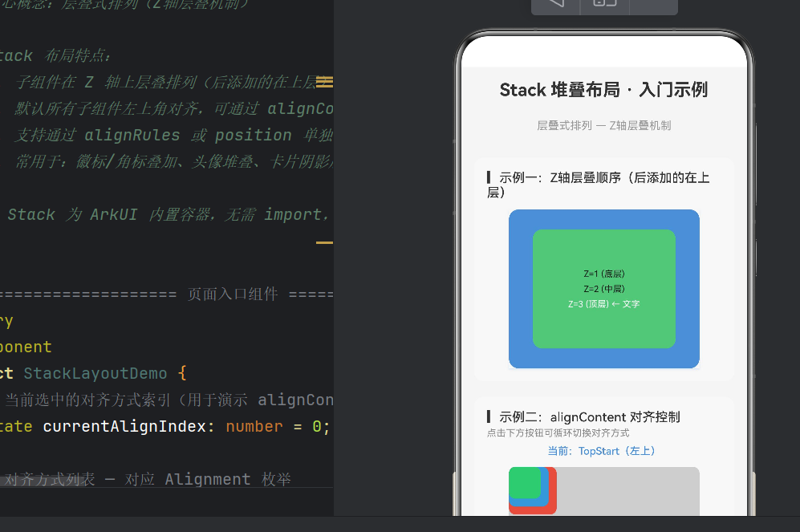Click the 'Stack 堆叠布局 · 入门示例' title
The width and height of the screenshot is (800, 532).
(603, 90)
